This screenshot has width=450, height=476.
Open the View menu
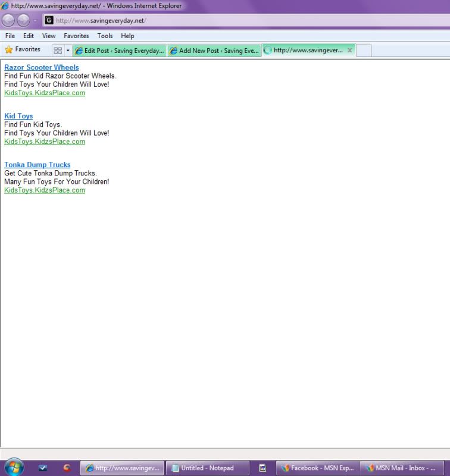point(49,36)
